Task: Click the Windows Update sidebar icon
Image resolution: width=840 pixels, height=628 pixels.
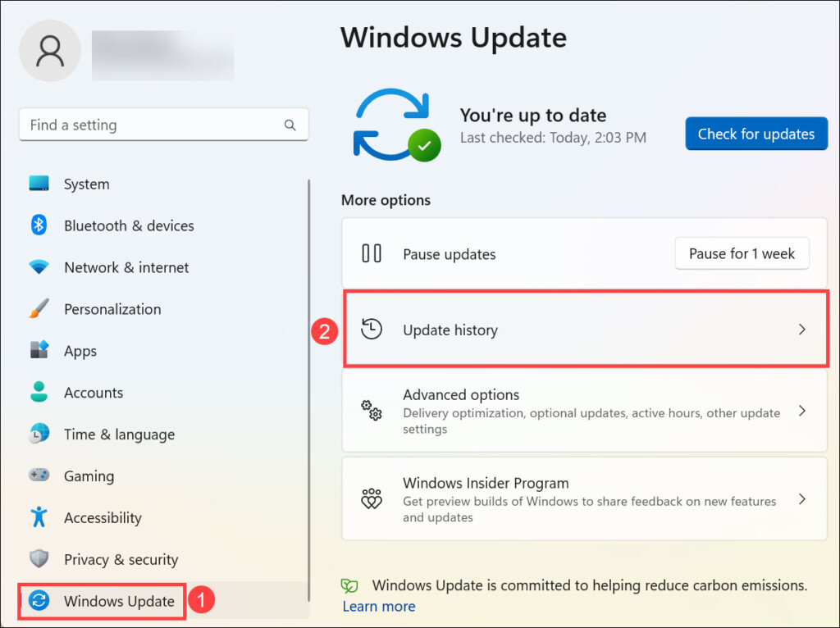Action: (39, 601)
